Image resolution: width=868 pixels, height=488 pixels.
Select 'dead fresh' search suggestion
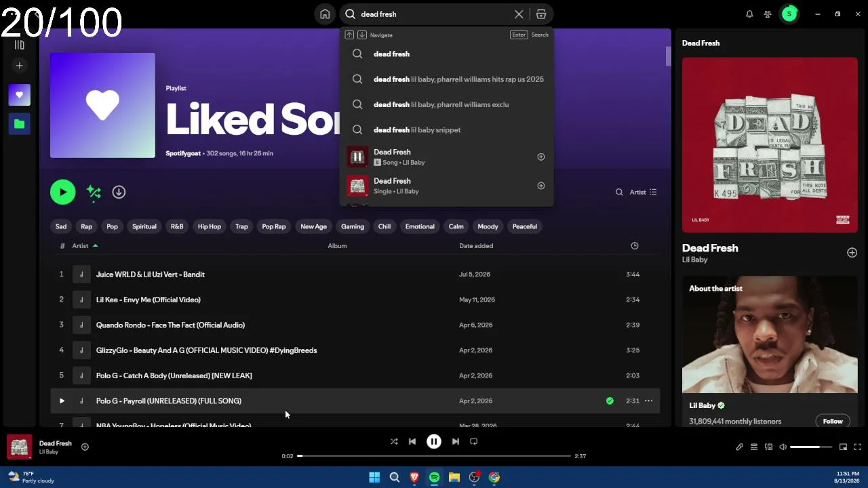(447, 54)
